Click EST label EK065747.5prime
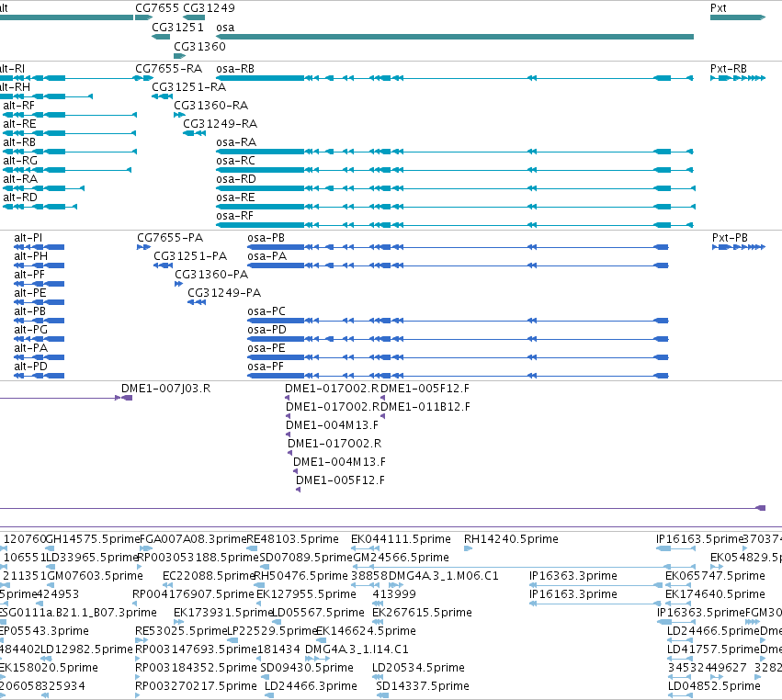 pos(715,576)
